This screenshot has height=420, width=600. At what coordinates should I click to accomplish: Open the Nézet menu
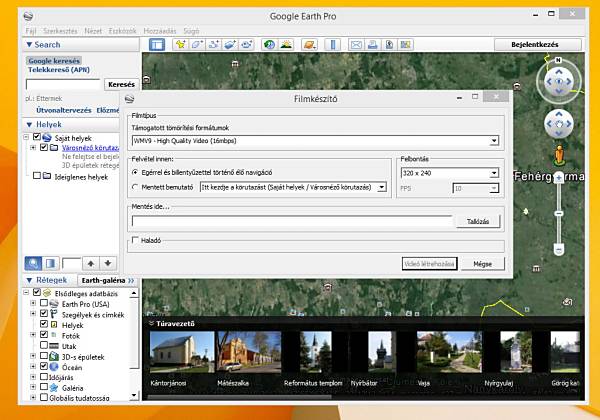(x=93, y=31)
